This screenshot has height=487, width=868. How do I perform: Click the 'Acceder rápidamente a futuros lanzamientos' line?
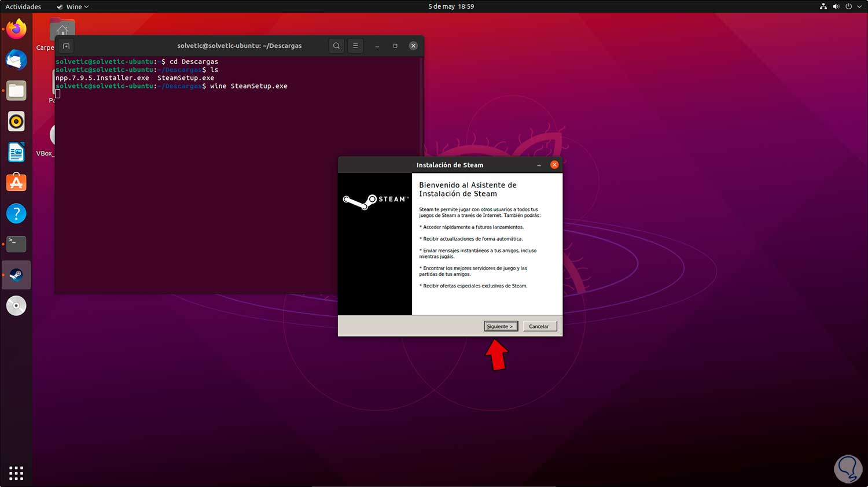(x=472, y=227)
